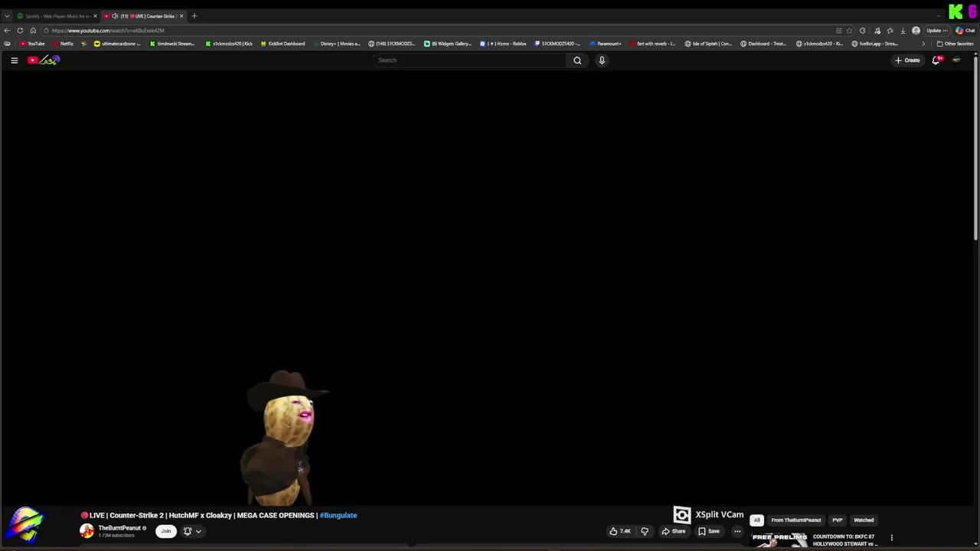This screenshot has height=551, width=980.
Task: Open browser tab search chevron
Action: pyautogui.click(x=7, y=16)
